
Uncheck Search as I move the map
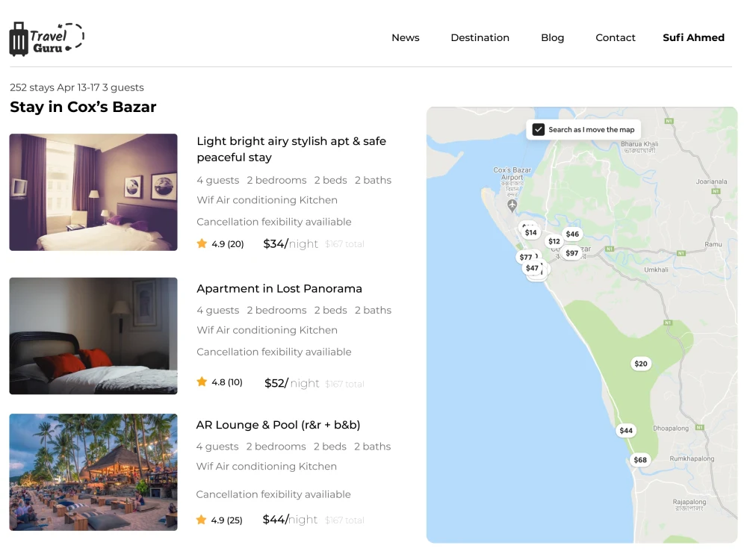pyautogui.click(x=538, y=129)
